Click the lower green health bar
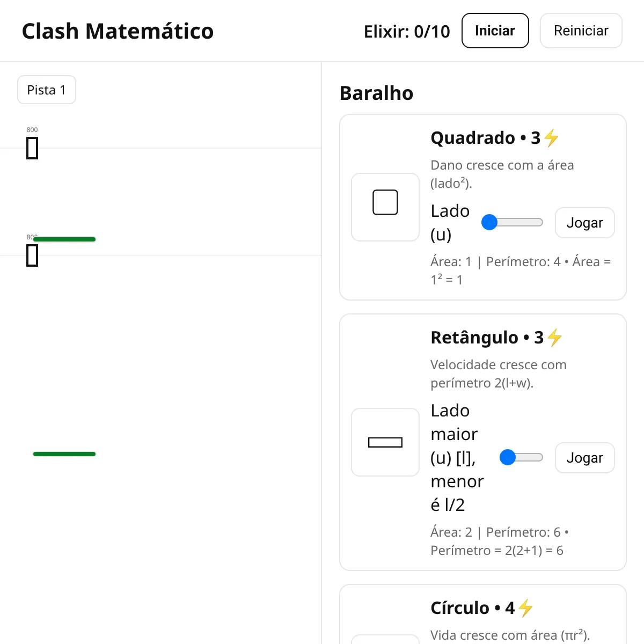The height and width of the screenshot is (644, 644). coord(64,454)
